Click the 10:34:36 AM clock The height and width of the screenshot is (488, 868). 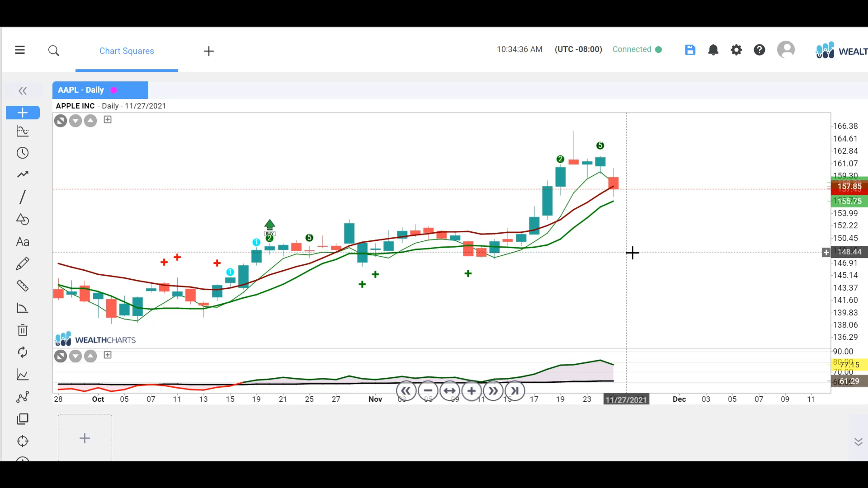point(519,49)
